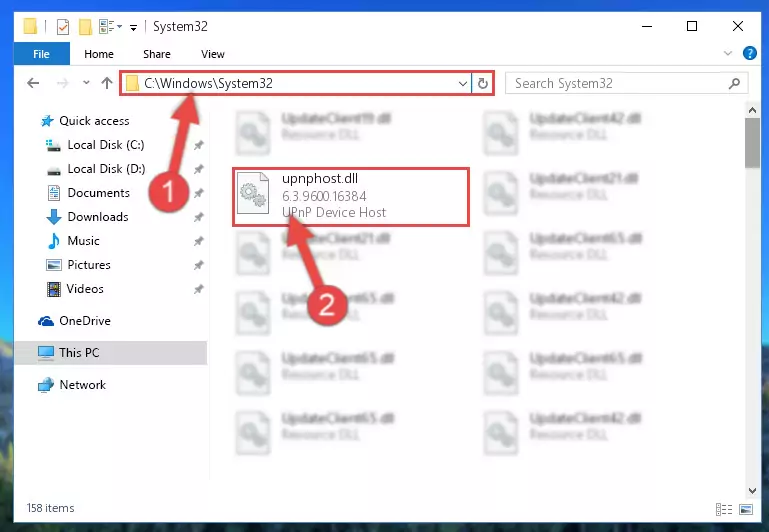
Task: Click pin icon next to Music
Action: tap(198, 241)
